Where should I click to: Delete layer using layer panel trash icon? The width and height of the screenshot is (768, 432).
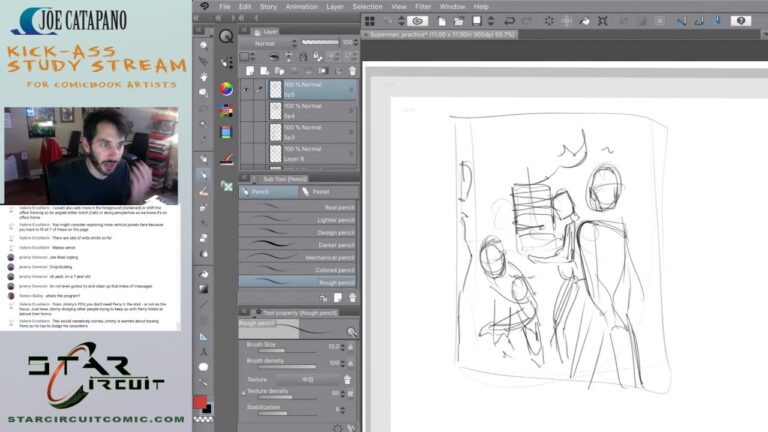tap(352, 71)
